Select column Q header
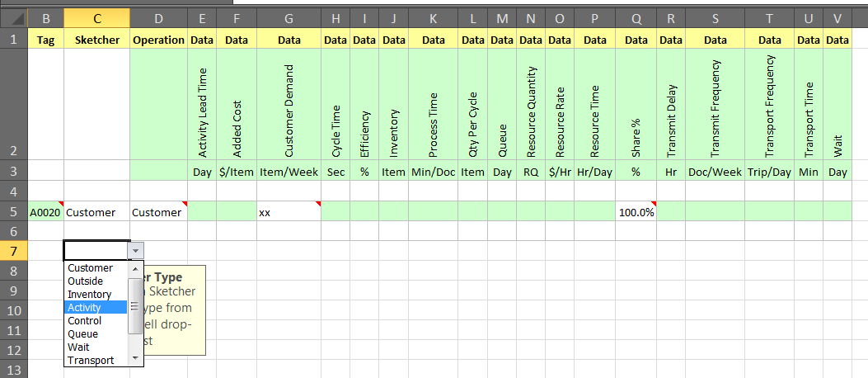 [636, 19]
